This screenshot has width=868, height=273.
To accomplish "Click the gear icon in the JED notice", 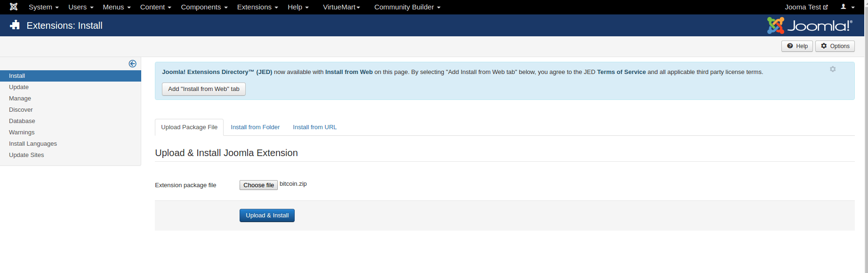I will [833, 69].
